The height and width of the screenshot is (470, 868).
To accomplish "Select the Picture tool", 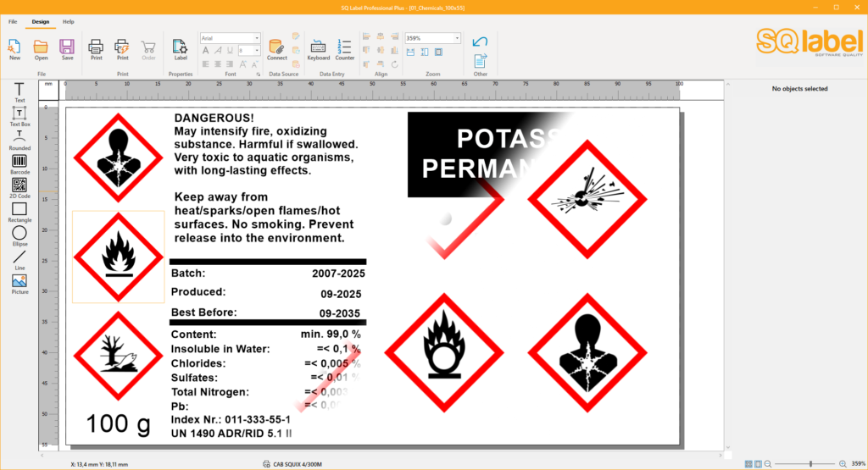I will coord(19,282).
